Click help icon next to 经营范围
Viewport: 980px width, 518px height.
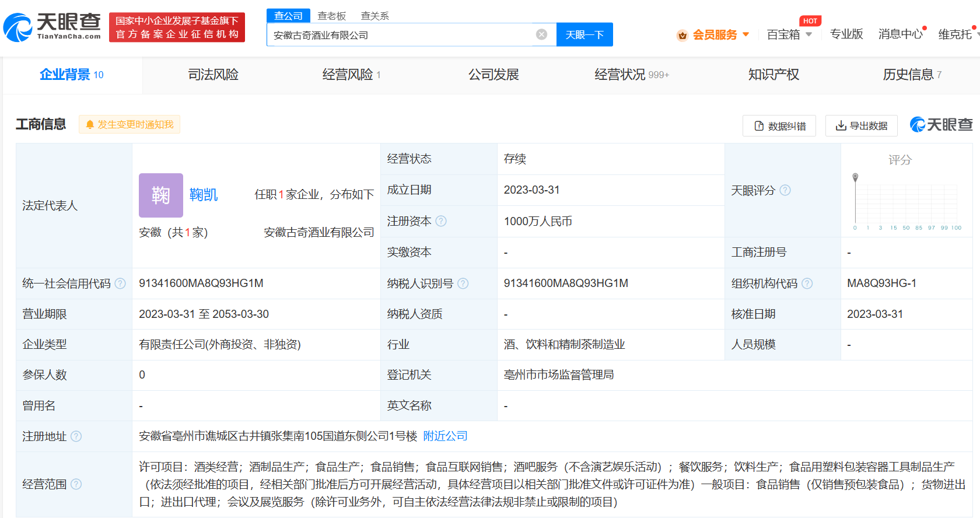pos(76,484)
